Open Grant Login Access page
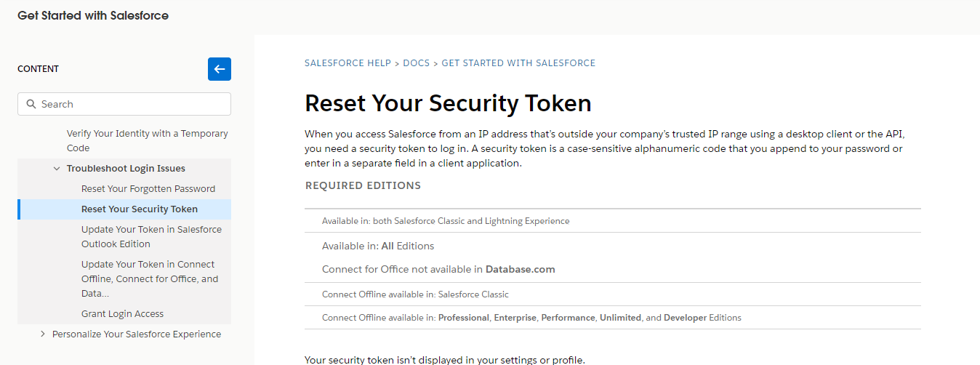This screenshot has width=980, height=365. point(122,314)
